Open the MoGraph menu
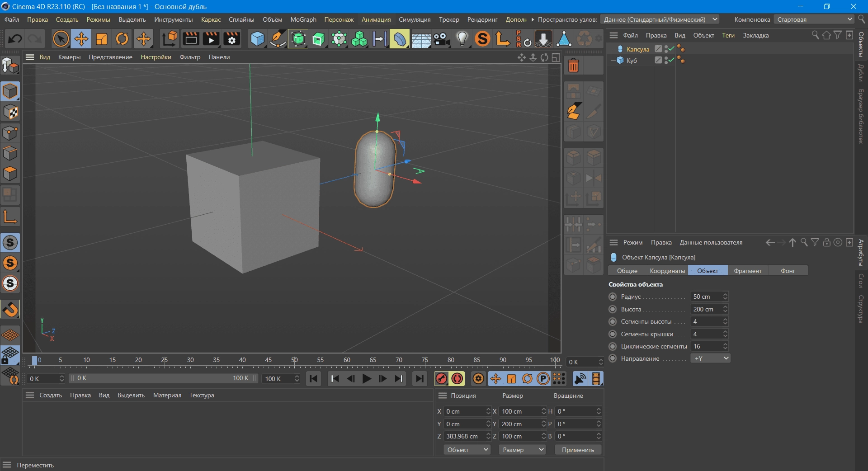This screenshot has height=471, width=868. pos(303,19)
